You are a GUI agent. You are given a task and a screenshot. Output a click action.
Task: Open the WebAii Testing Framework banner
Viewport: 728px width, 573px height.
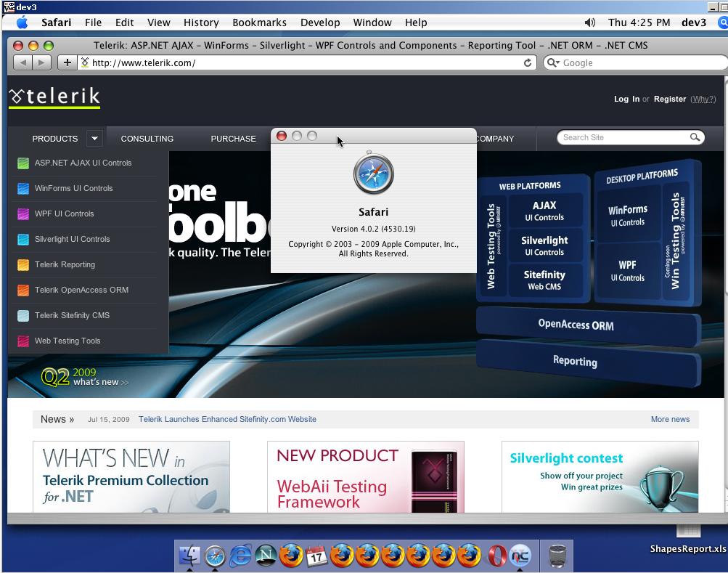[x=365, y=477]
